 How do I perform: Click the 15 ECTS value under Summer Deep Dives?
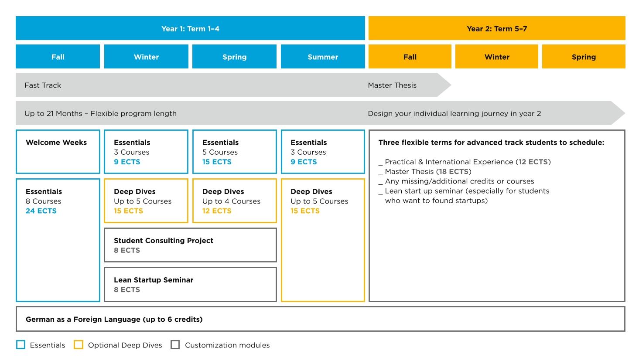(305, 211)
